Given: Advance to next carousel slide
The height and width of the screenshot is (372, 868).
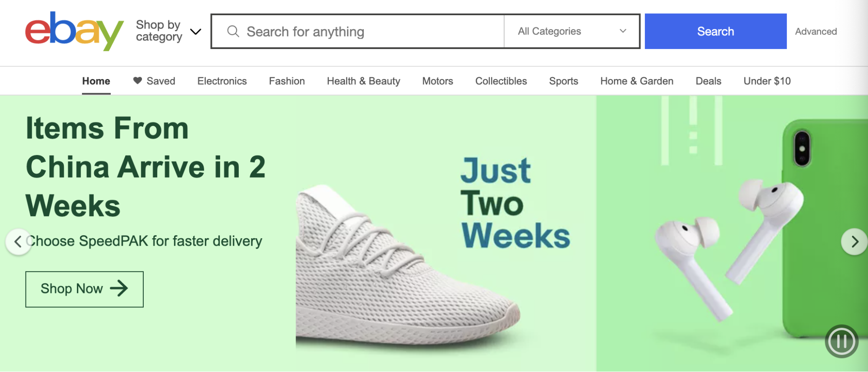Looking at the screenshot, I should 854,241.
